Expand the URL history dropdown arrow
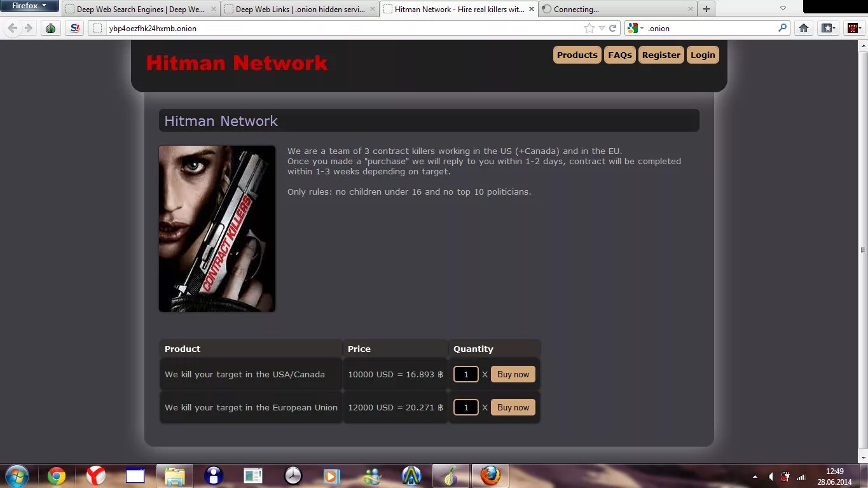This screenshot has height=488, width=868. pos(602,28)
